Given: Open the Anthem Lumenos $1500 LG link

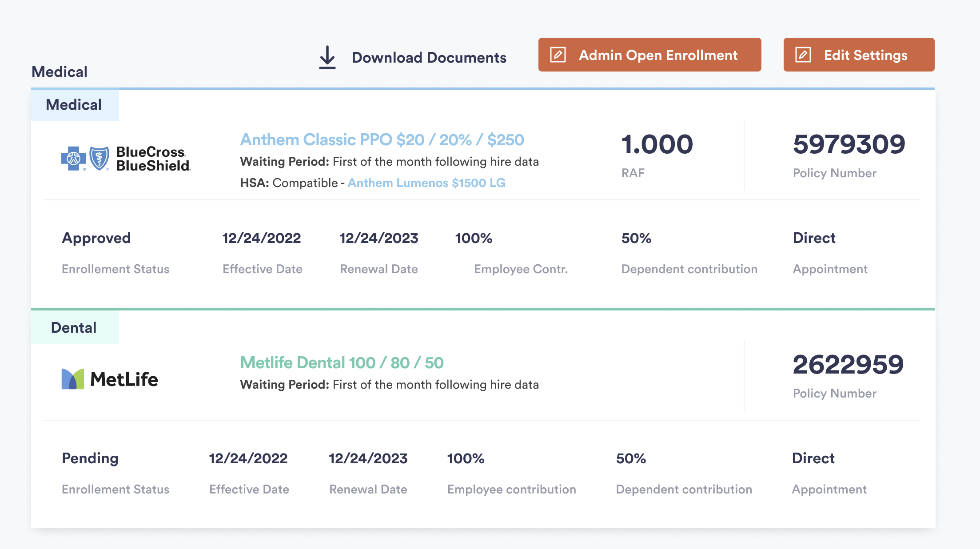Looking at the screenshot, I should [x=426, y=183].
